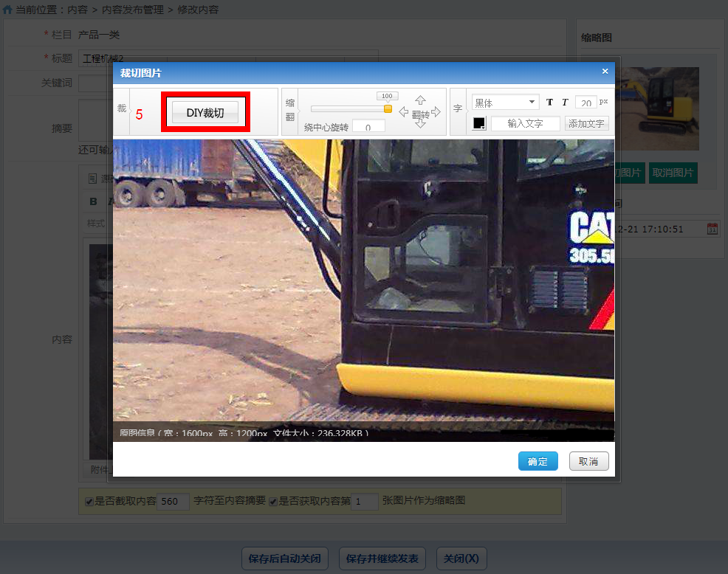The width and height of the screenshot is (728, 574).
Task: Open the calendar icon next to the date
Action: pos(712,228)
